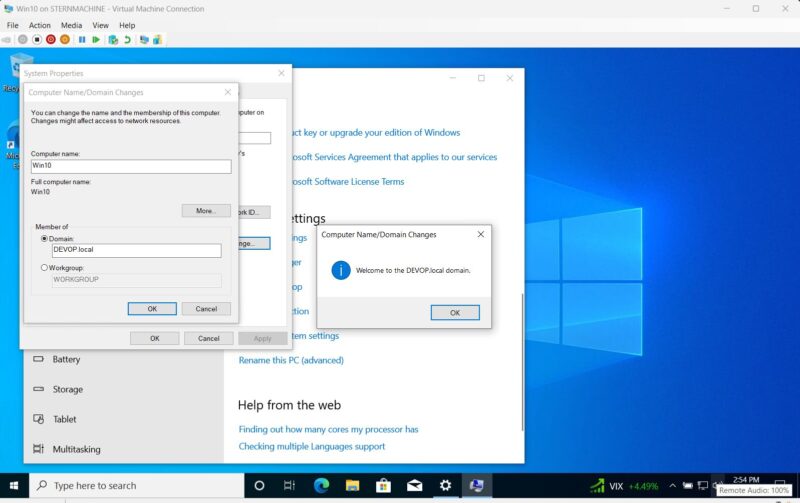The width and height of the screenshot is (800, 503).
Task: Click the Ctrl+Alt+Del icon in VM toolbar
Action: [7, 39]
